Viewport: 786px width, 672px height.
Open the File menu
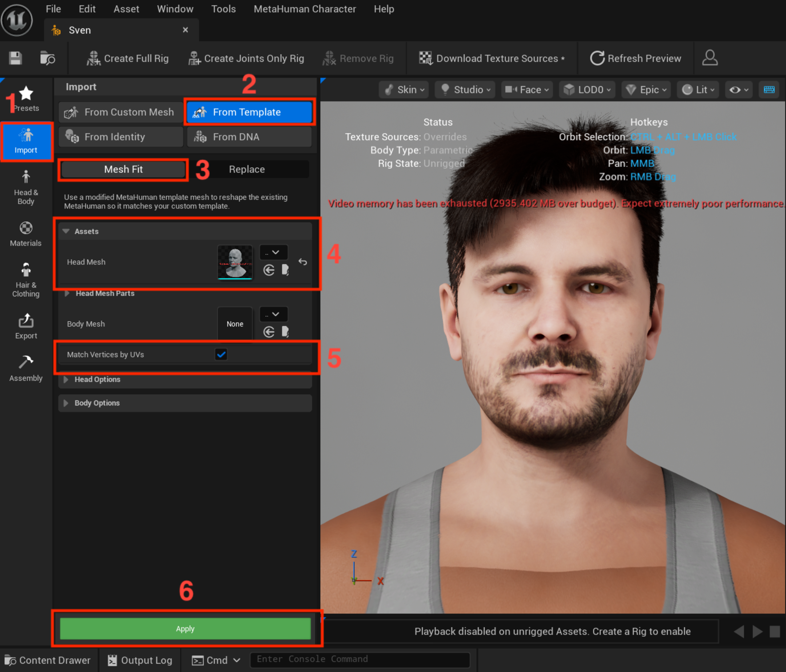pyautogui.click(x=53, y=9)
